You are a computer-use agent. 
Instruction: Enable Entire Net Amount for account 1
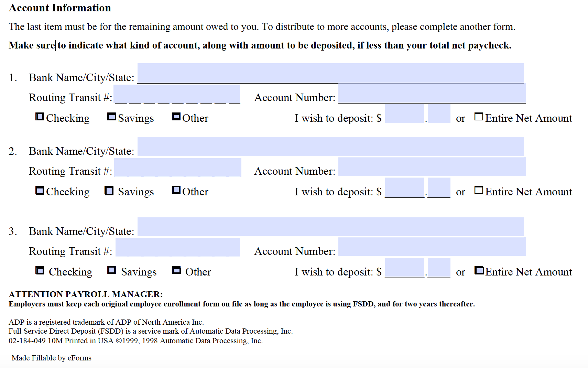tap(478, 117)
